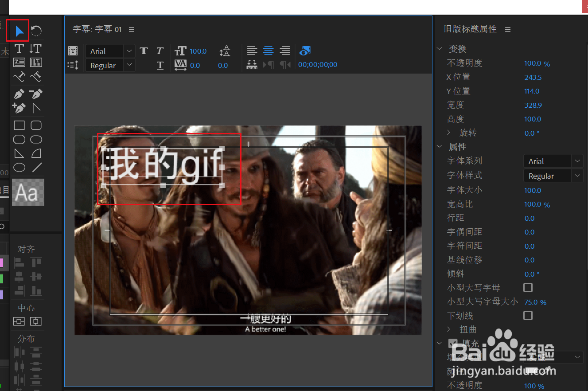Viewport: 588px width, 391px height.
Task: Select the Path Type tool
Action: [19, 77]
